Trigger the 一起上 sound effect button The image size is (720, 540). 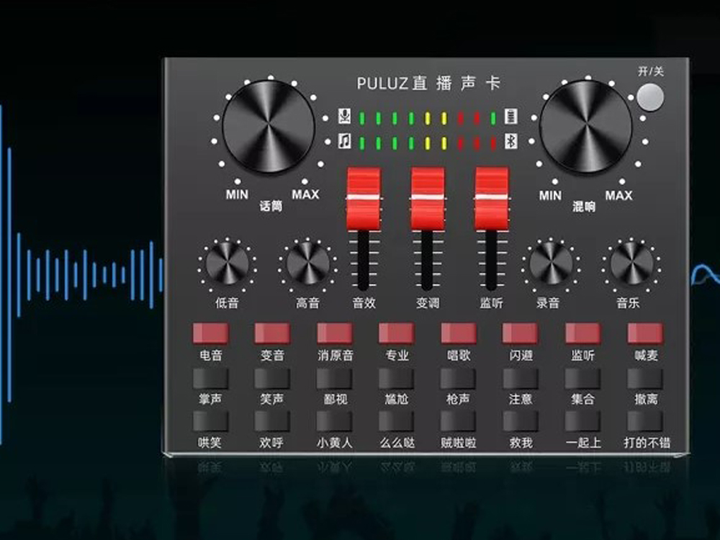point(583,421)
